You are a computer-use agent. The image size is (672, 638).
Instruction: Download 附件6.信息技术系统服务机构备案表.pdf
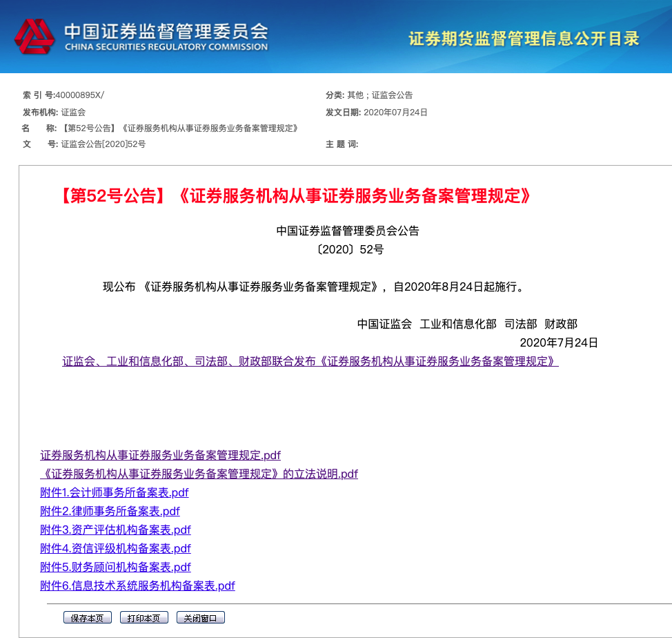coord(137,586)
